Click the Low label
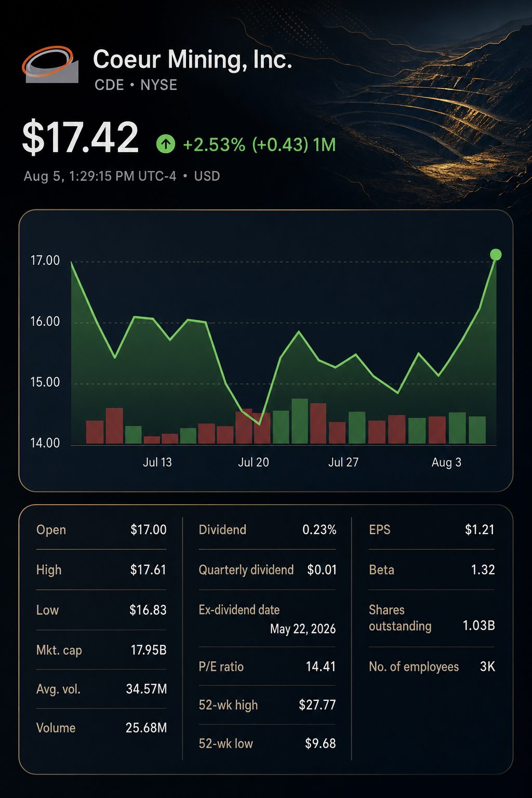The height and width of the screenshot is (798, 532). [x=47, y=610]
